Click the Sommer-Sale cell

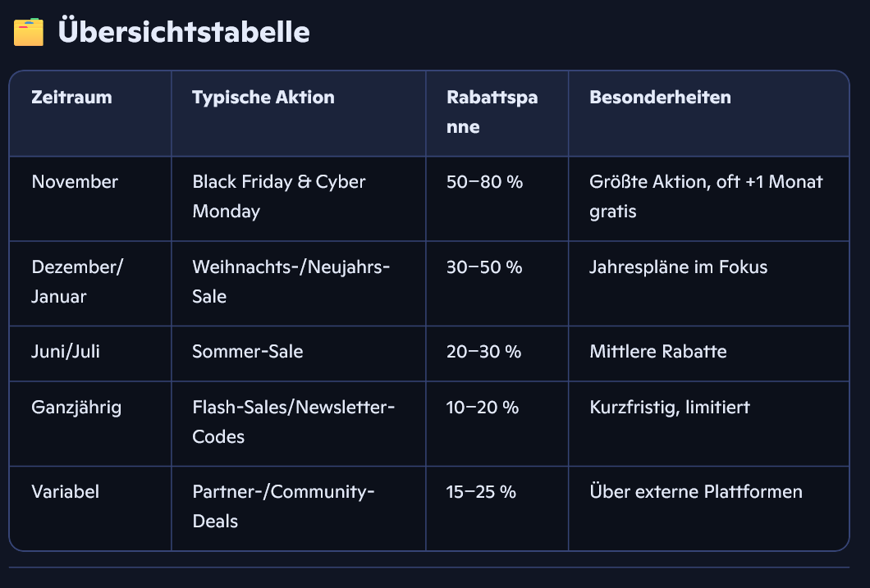tap(248, 352)
